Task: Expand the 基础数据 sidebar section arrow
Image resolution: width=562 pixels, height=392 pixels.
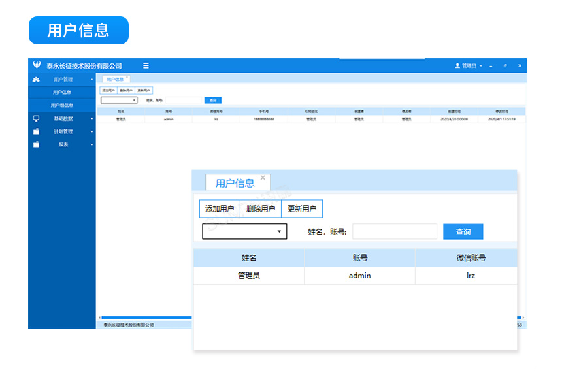Action: point(91,119)
